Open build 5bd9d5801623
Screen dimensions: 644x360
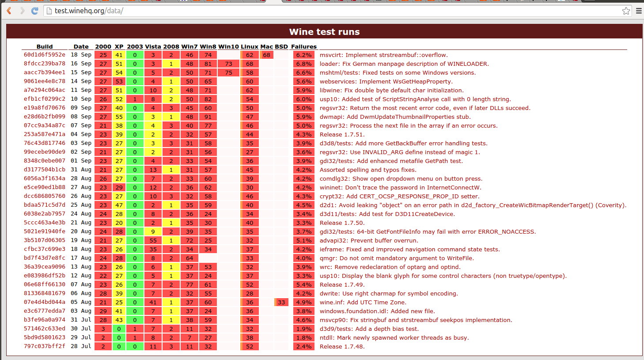tap(45, 337)
